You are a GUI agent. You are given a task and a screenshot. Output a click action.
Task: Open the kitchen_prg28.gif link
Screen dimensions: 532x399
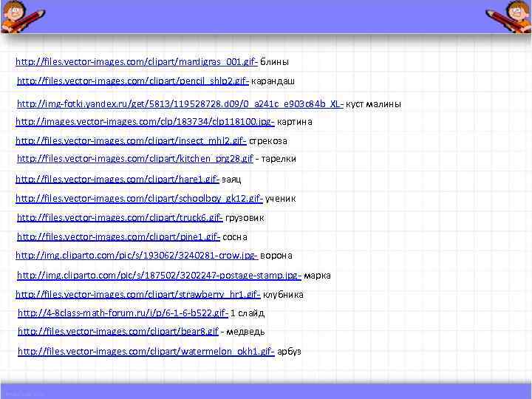[x=135, y=158]
